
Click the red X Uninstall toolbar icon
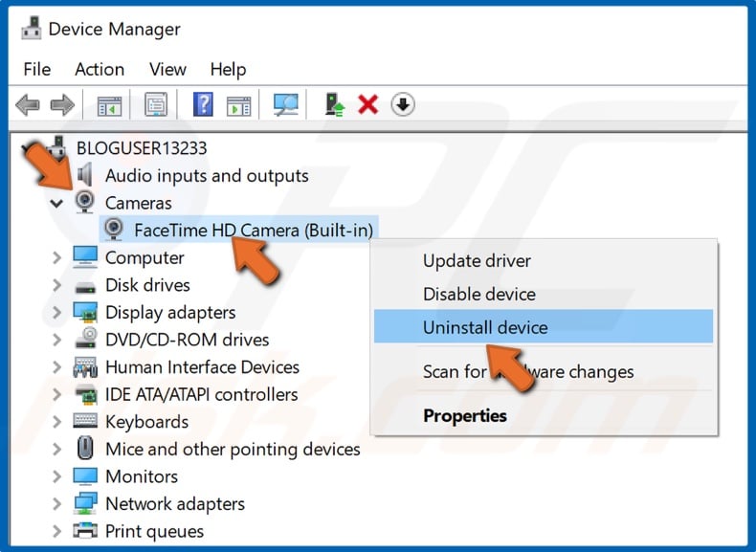(367, 104)
